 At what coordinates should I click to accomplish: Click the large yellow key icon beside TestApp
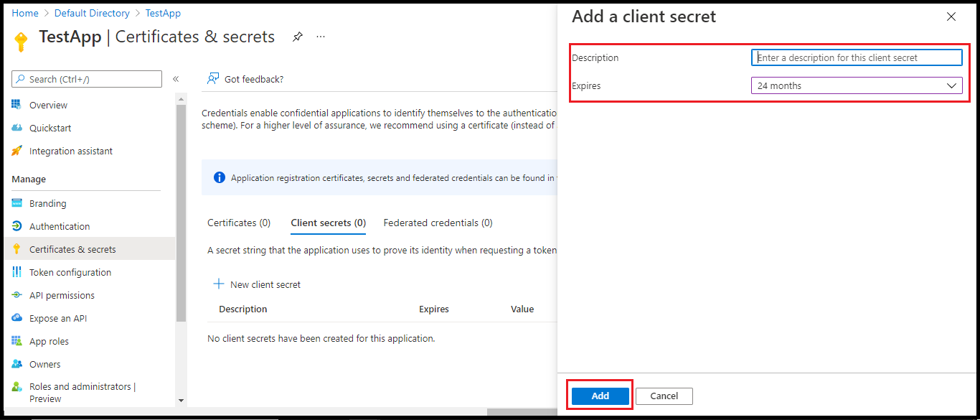coord(21,41)
